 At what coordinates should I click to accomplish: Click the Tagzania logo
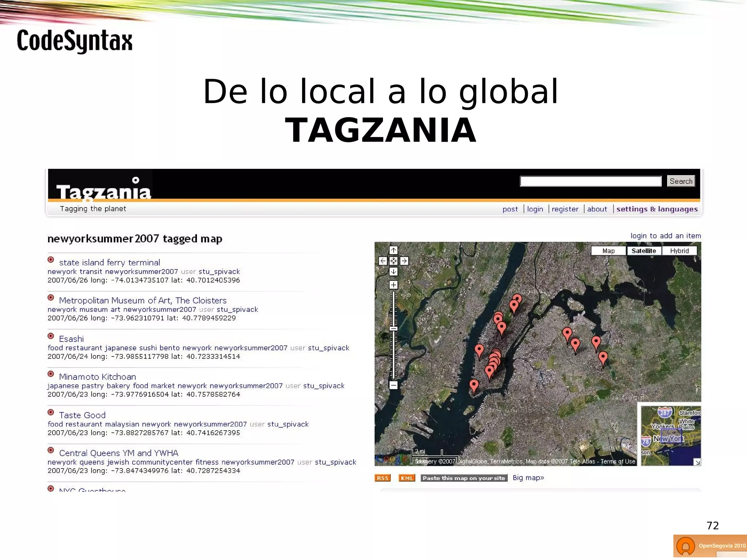click(103, 189)
